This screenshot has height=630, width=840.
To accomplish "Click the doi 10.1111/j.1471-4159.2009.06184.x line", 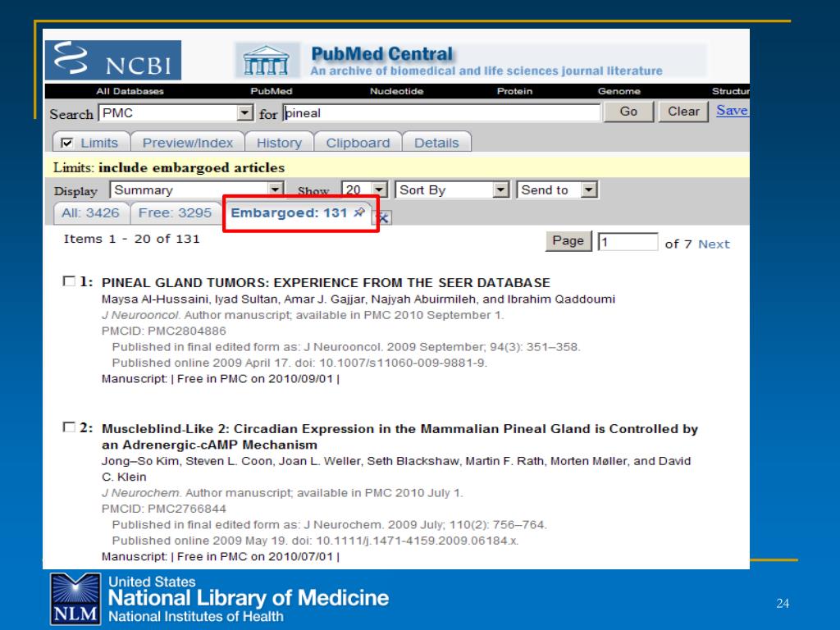I will 315,541.
